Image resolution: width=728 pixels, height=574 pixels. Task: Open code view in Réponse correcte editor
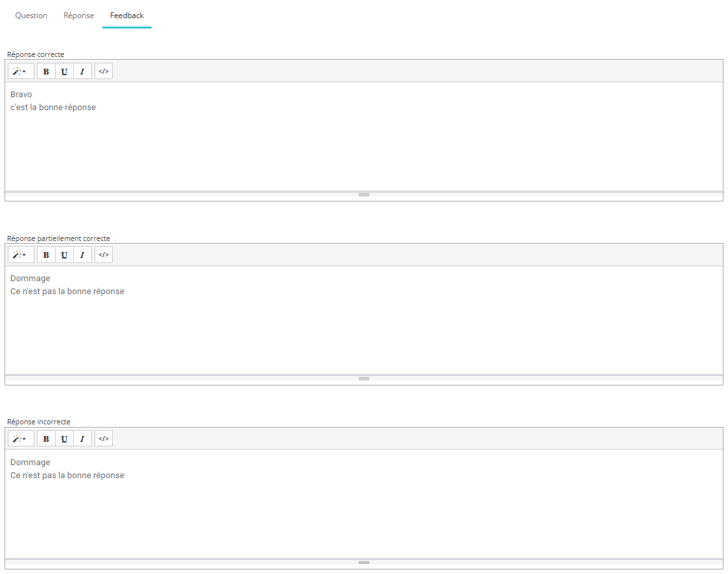(104, 71)
